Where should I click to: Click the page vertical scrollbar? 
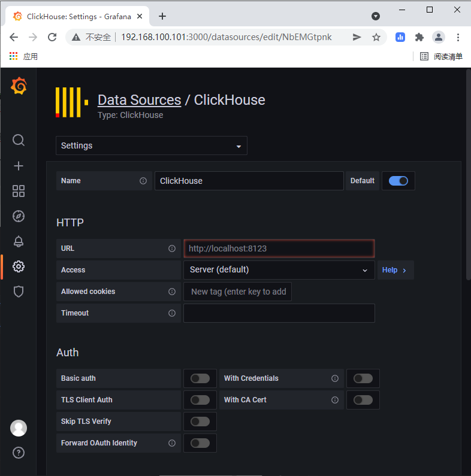[468, 175]
